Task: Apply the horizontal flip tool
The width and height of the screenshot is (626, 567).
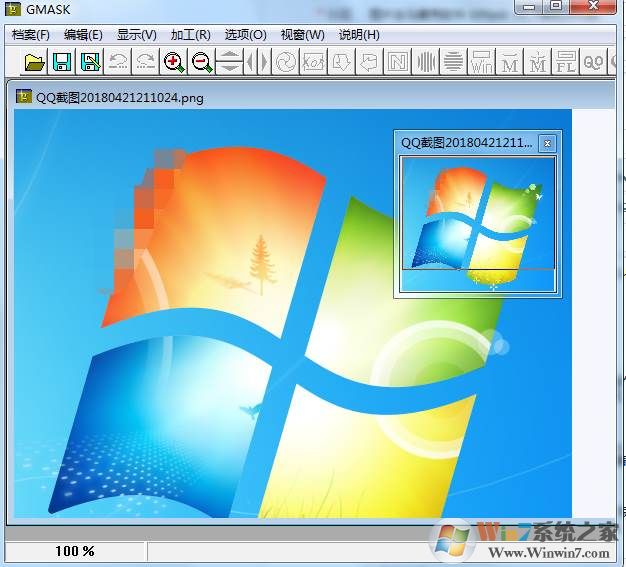Action: click(x=258, y=62)
